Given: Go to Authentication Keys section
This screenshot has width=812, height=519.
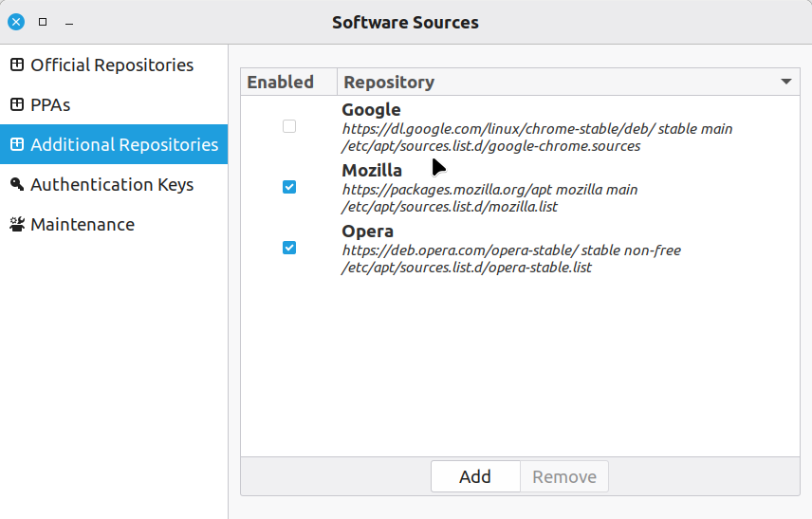Looking at the screenshot, I should click(x=114, y=184).
